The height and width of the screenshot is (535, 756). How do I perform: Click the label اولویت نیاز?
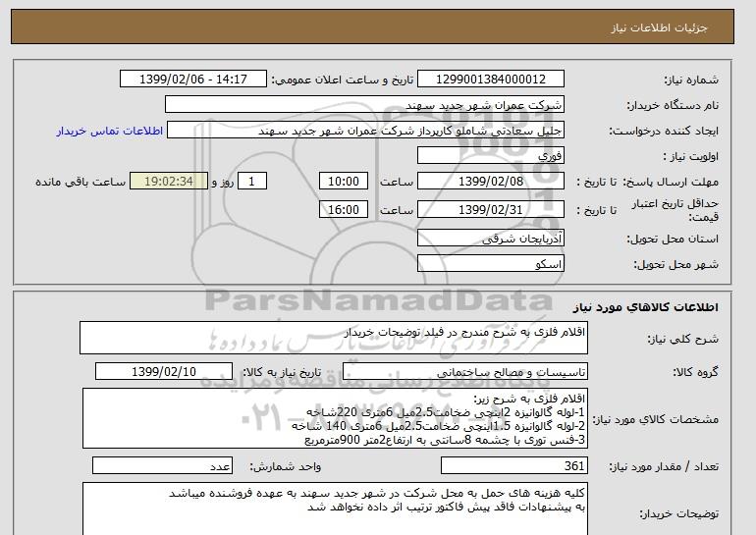click(691, 156)
